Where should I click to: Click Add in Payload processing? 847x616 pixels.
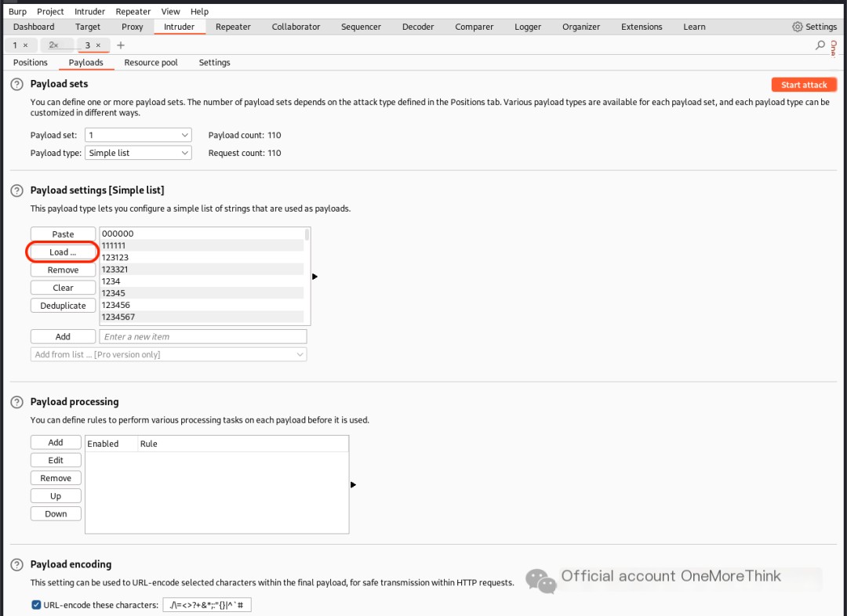(x=56, y=443)
